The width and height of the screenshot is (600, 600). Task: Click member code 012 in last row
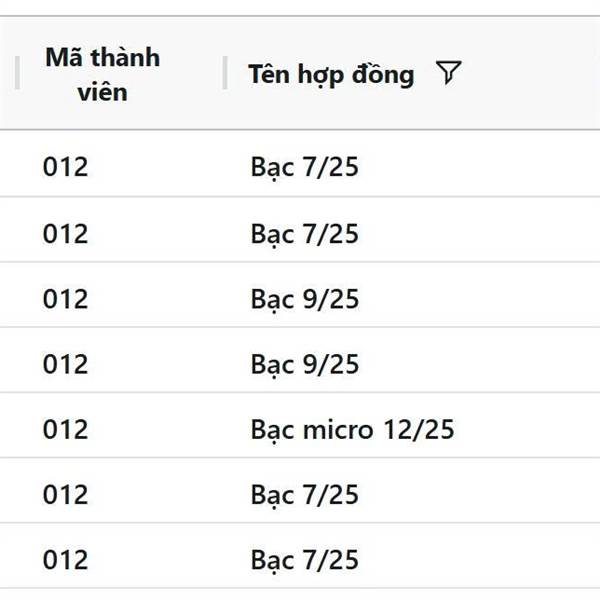[x=65, y=560]
